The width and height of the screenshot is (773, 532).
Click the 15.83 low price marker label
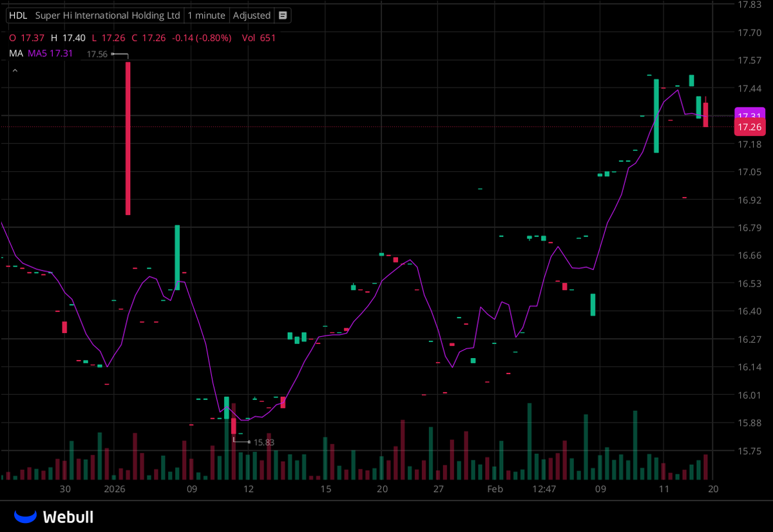pos(264,442)
